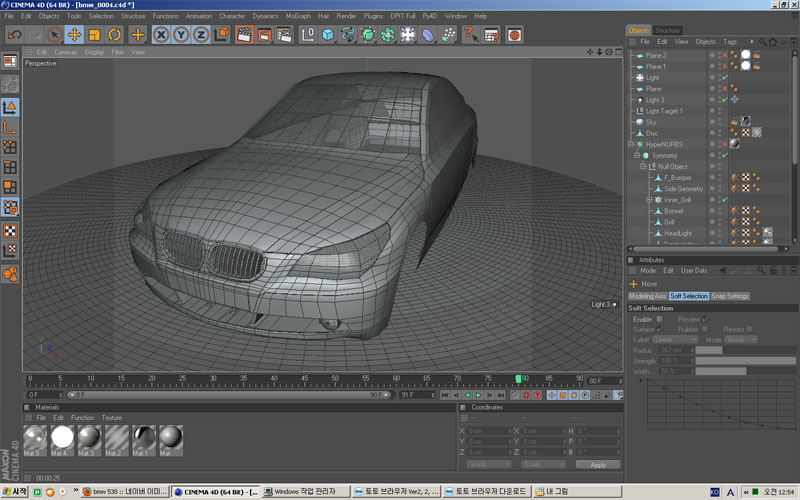Viewport: 800px width, 500px height.
Task: Toggle visibility dot of Sky object
Action: [712, 121]
